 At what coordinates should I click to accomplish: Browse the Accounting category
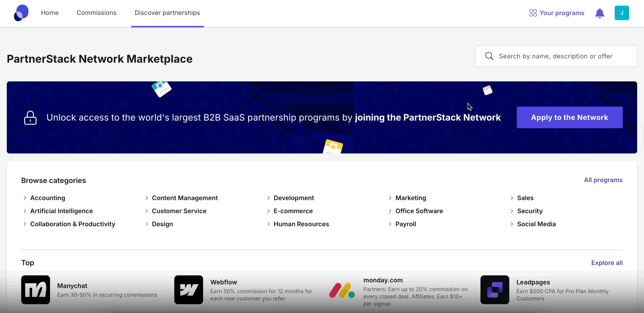click(48, 198)
